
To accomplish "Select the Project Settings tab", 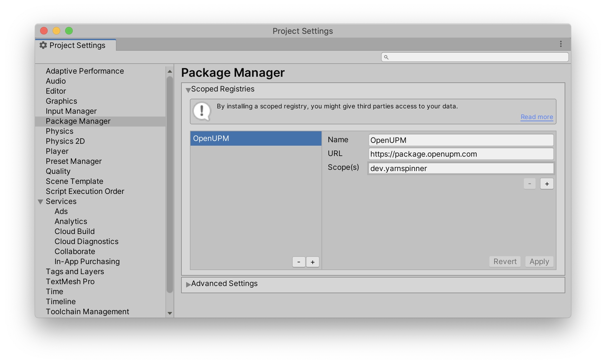I will click(x=76, y=45).
